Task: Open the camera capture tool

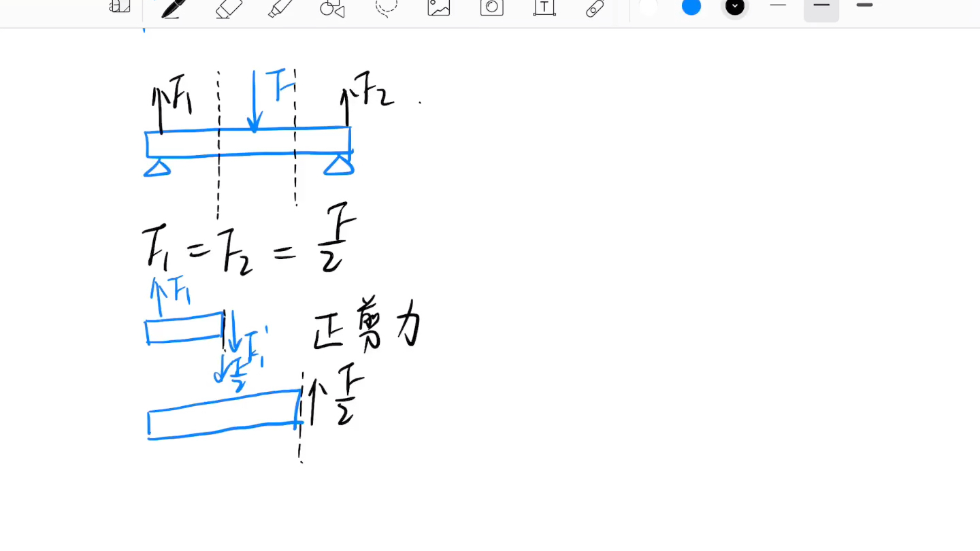Action: point(491,7)
